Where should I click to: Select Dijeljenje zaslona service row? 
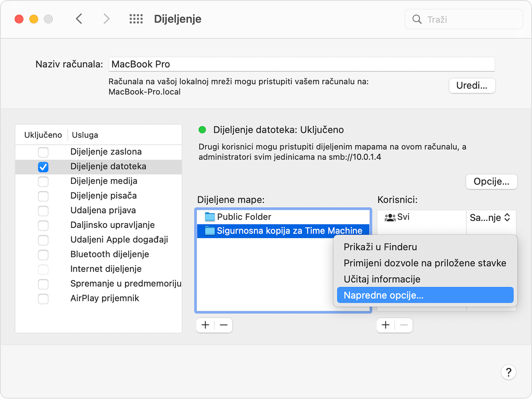pos(98,152)
